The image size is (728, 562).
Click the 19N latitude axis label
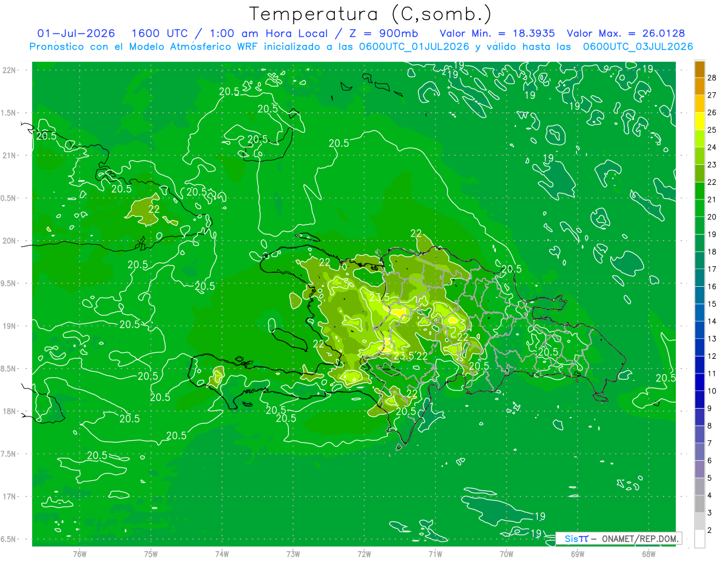tap(10, 326)
